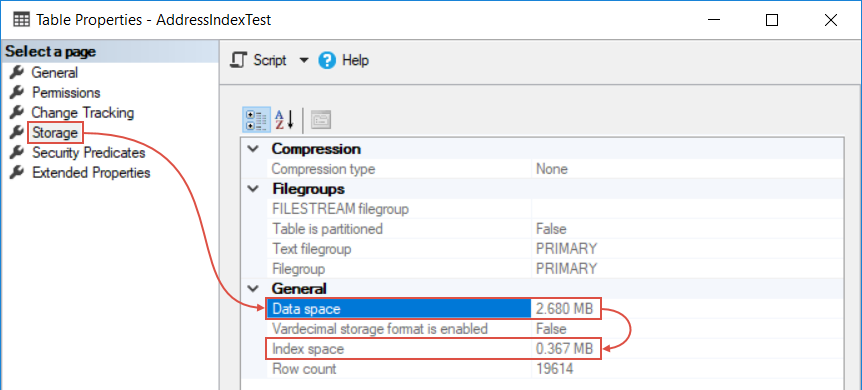Open the Change Tracking page
The height and width of the screenshot is (390, 862).
(x=82, y=112)
